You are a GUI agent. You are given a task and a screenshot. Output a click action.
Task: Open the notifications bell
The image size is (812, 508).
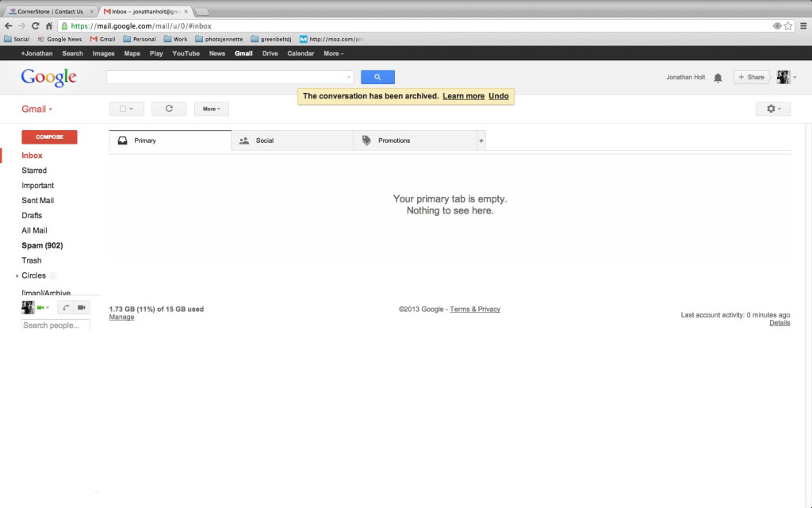click(x=718, y=78)
